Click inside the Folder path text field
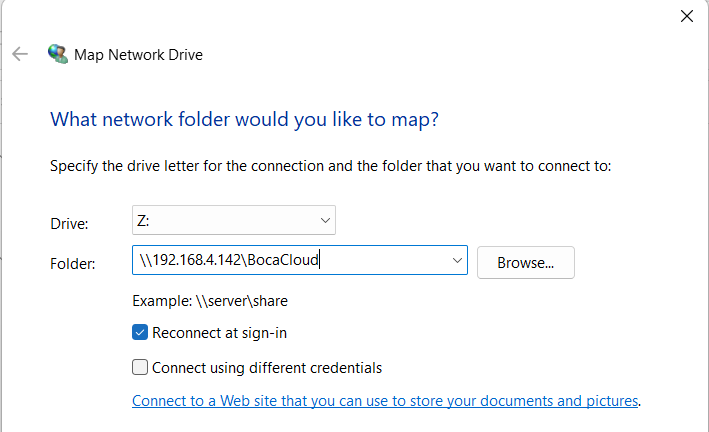 [x=290, y=261]
